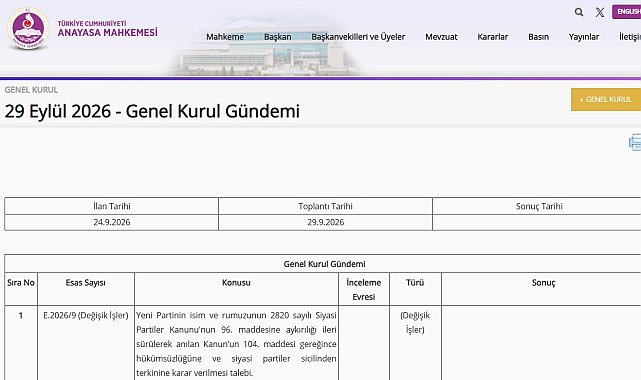Image resolution: width=641 pixels, height=380 pixels.
Task: Open the Başkan menu
Action: 278,37
